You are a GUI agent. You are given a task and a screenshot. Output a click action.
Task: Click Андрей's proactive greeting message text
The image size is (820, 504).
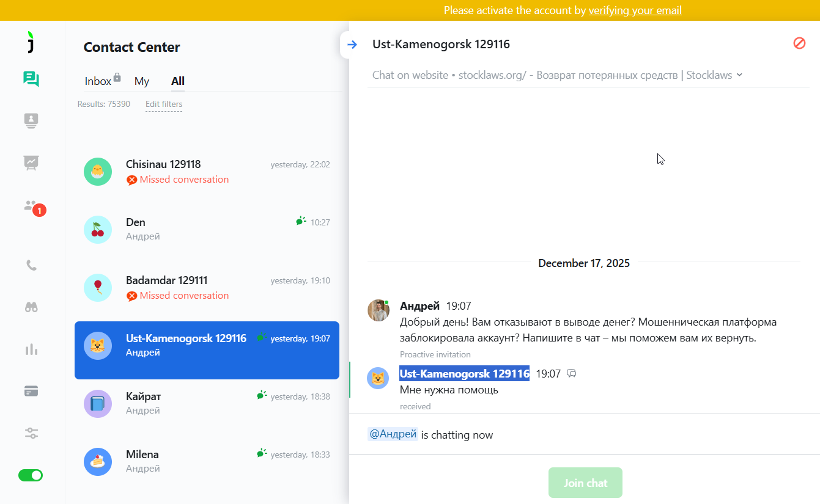click(x=588, y=330)
